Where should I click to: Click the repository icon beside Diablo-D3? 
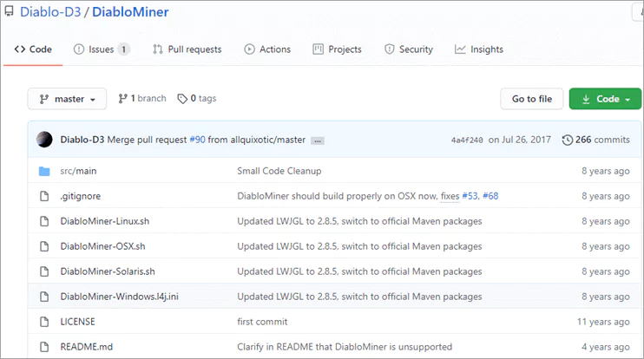pos(9,11)
